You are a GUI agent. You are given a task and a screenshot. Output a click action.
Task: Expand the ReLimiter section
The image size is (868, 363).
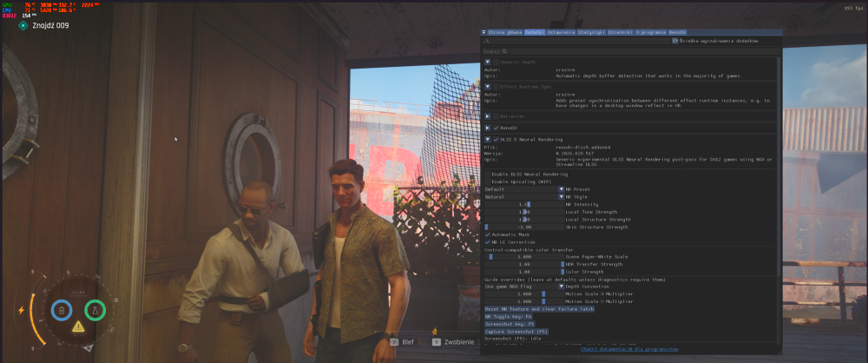coord(487,116)
